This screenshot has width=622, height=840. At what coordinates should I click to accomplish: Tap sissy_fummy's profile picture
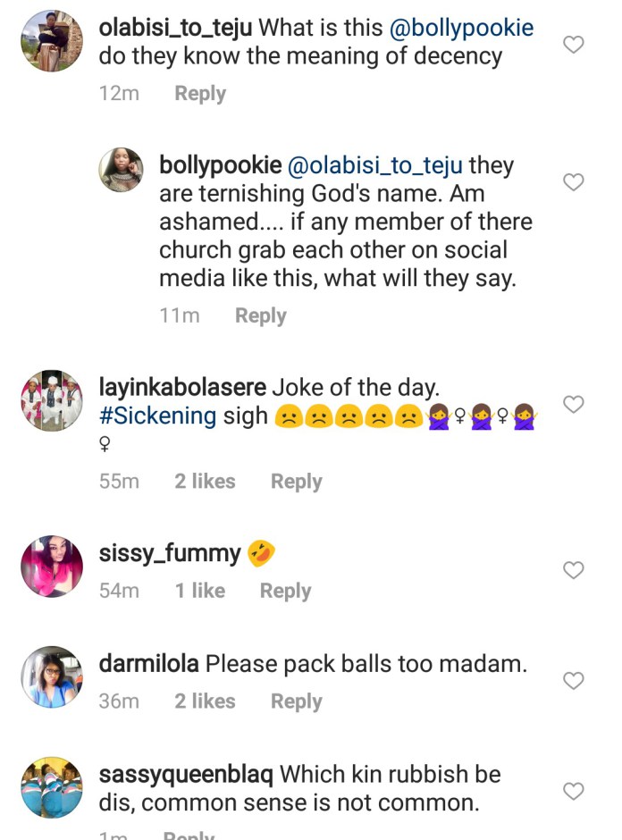51,567
